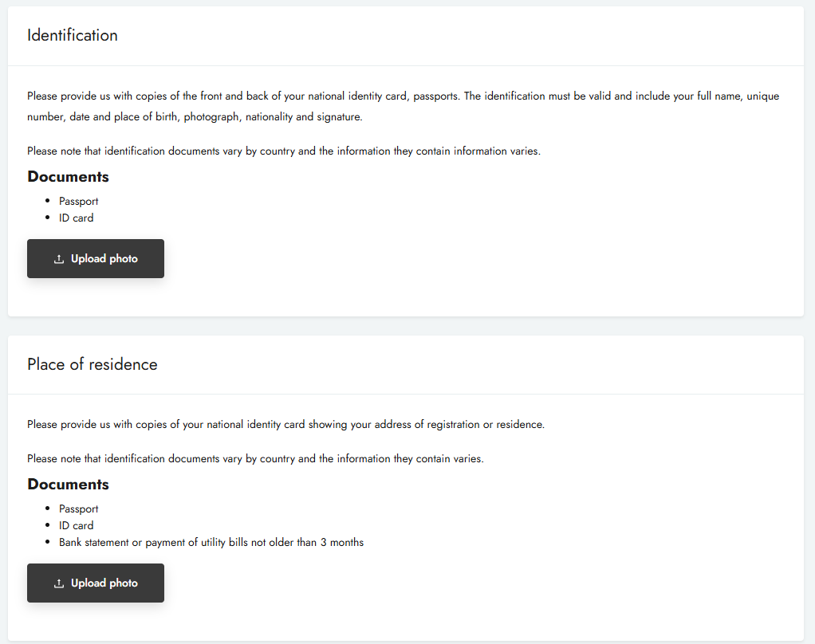The image size is (815, 644).
Task: Click the bullet point beside Bank statement
Action: click(x=49, y=542)
